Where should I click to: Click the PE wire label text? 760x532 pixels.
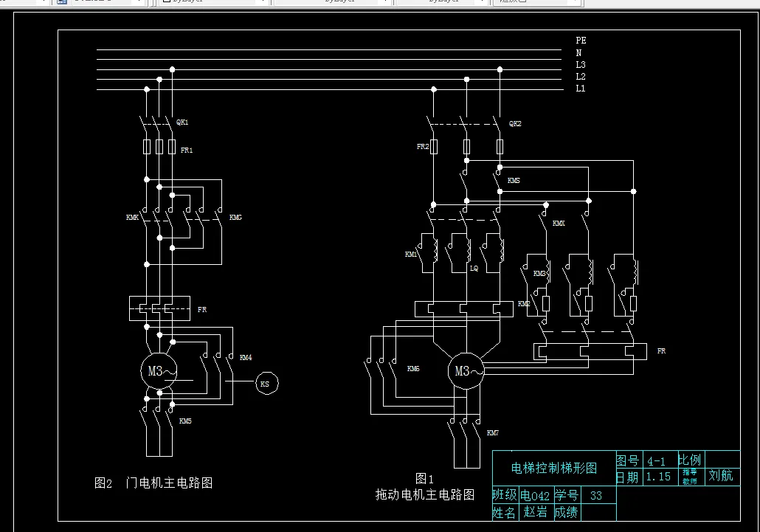click(580, 41)
